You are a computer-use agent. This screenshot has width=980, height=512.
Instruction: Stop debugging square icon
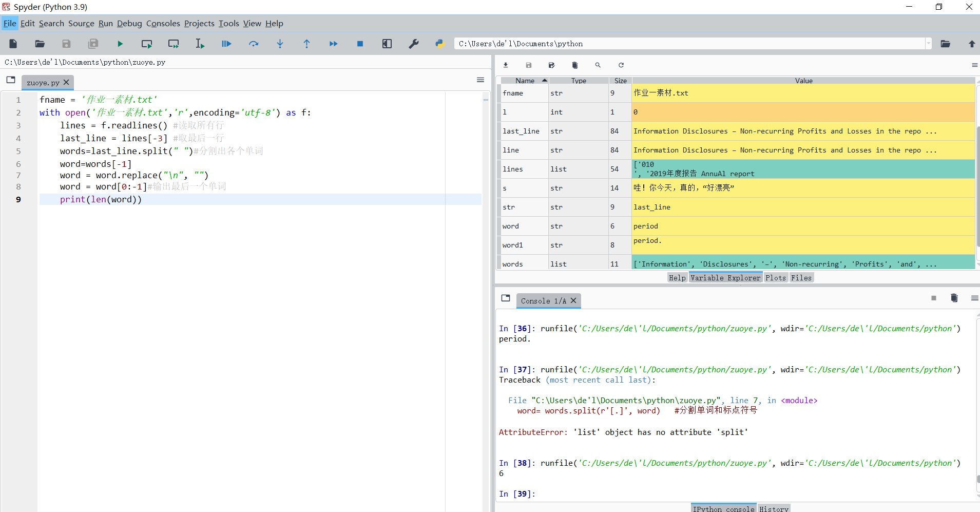(360, 44)
